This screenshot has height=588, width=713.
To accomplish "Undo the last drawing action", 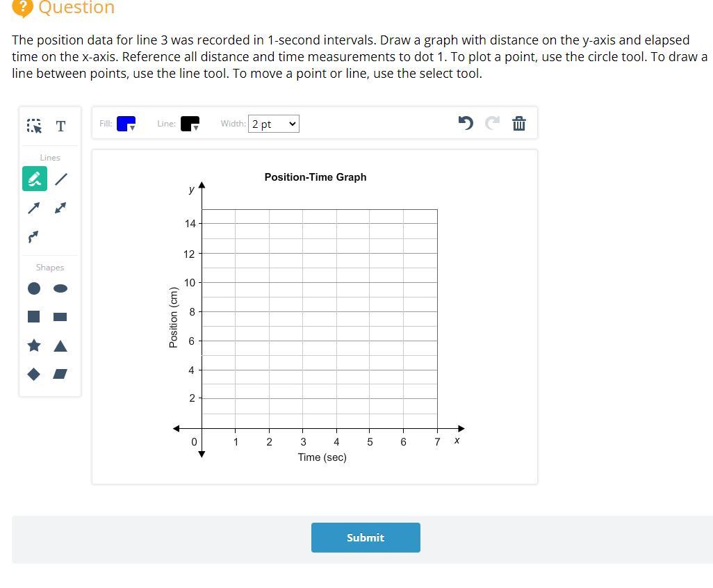I will [x=466, y=123].
